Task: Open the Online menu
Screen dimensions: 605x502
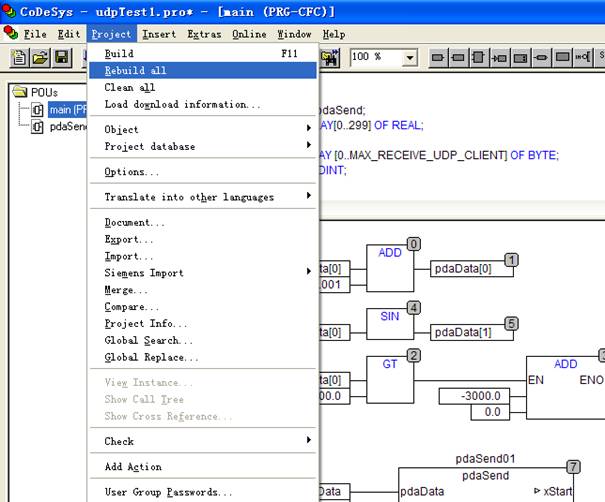Action: point(249,34)
